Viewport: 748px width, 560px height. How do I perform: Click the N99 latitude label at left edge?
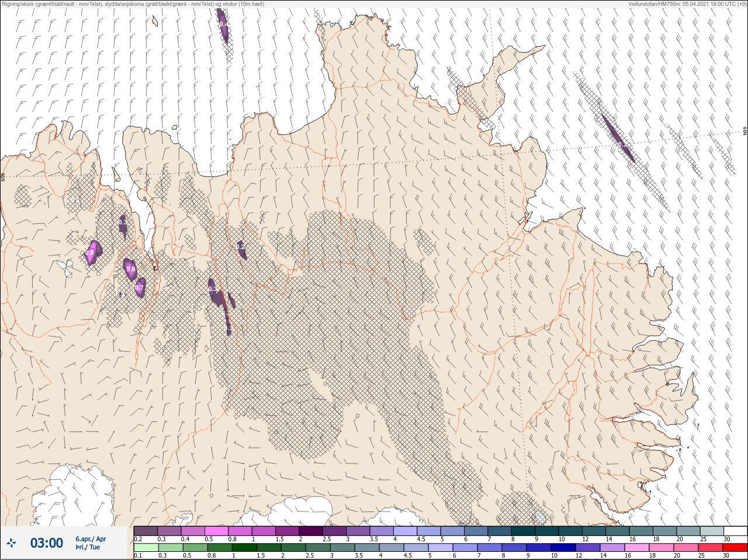3,177
